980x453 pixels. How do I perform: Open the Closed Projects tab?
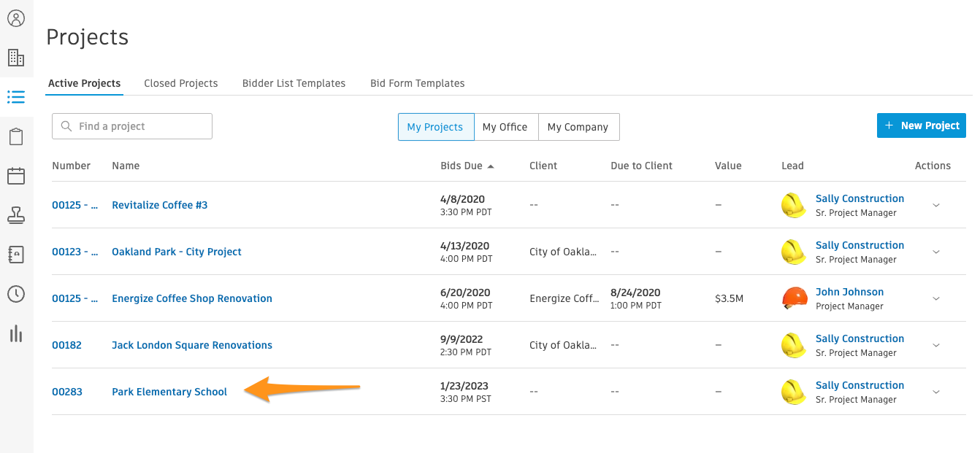[181, 83]
